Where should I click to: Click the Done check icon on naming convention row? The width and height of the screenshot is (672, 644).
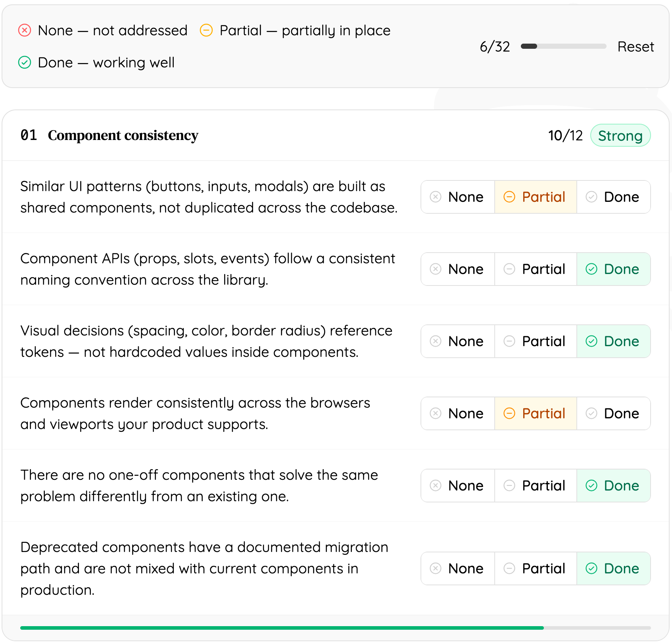[591, 269]
